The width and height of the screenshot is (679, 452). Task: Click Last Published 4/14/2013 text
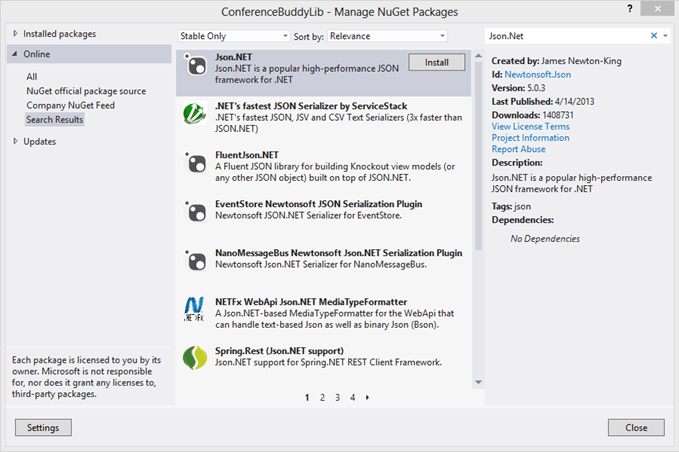point(543,101)
